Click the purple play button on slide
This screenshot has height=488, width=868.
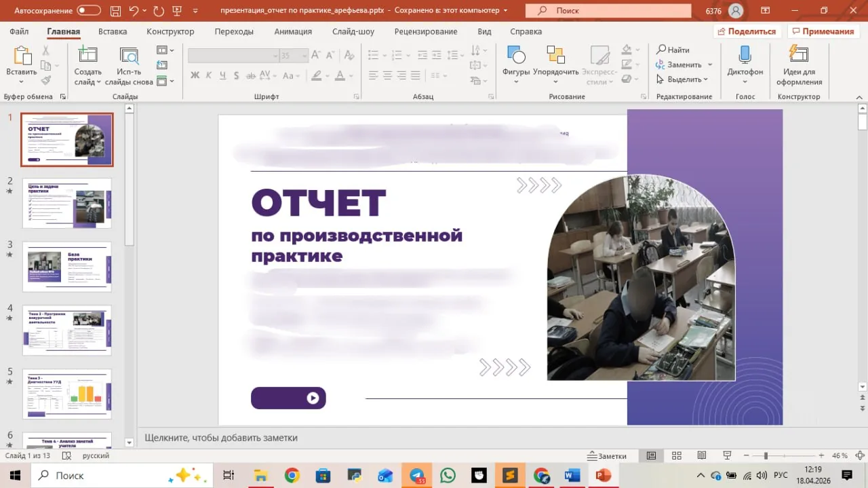tap(288, 398)
